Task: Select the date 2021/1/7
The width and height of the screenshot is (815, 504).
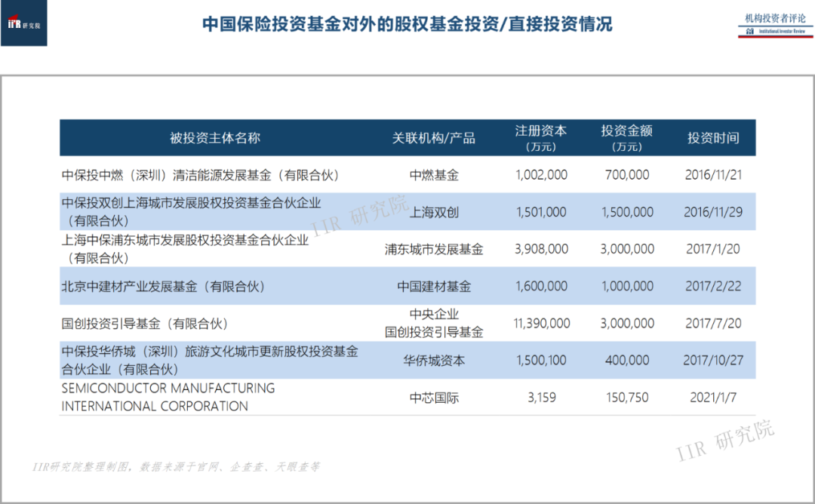Action: (713, 398)
